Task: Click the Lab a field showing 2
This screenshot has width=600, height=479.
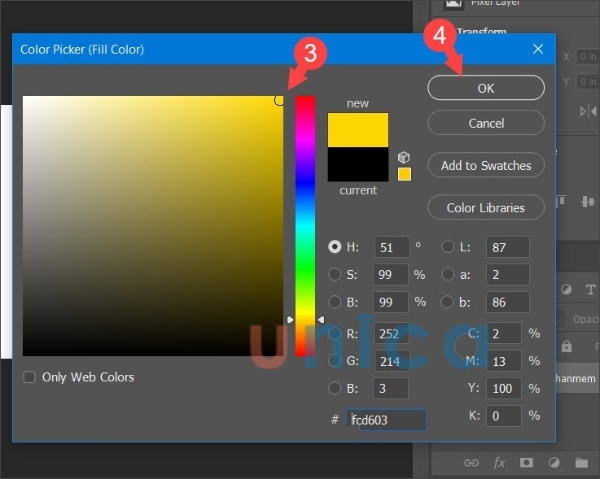Action: point(508,274)
